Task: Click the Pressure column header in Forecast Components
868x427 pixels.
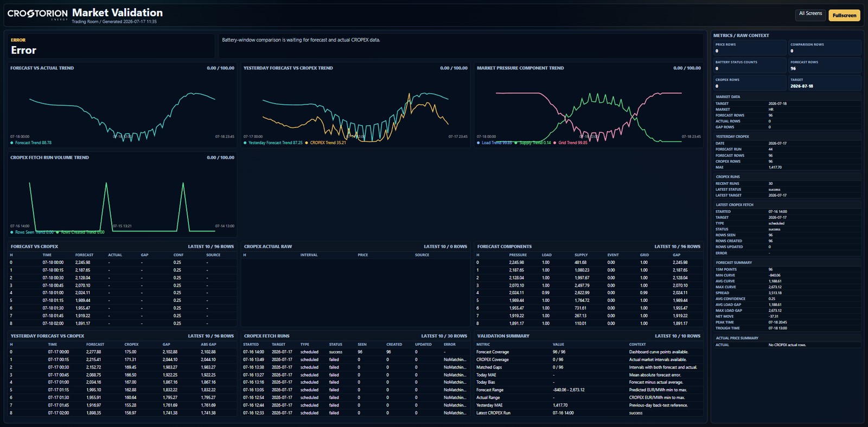Action: tap(518, 255)
